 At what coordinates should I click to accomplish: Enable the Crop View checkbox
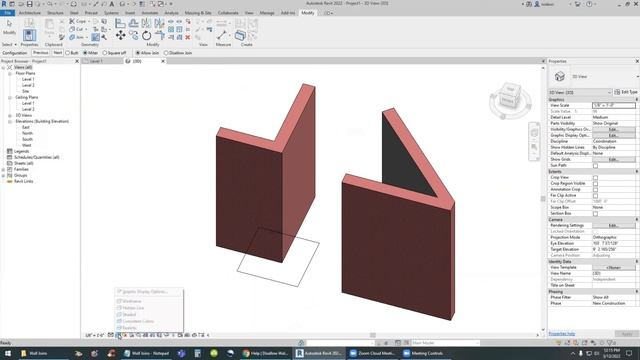(596, 178)
